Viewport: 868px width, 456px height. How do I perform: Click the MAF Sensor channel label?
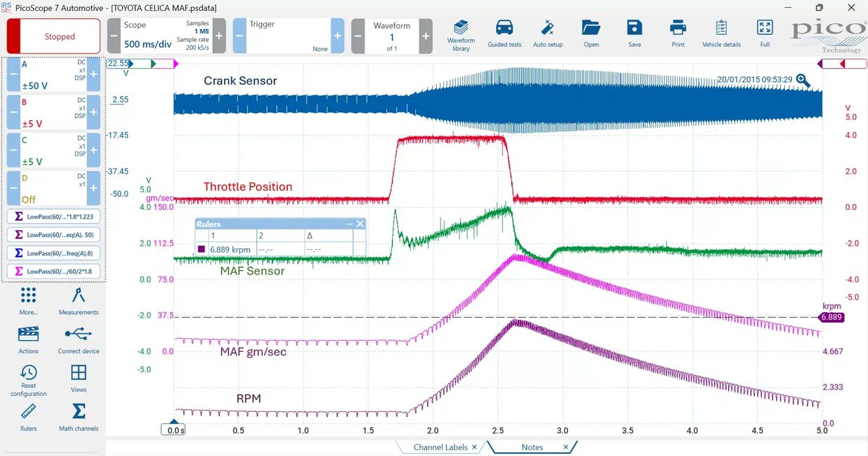pyautogui.click(x=252, y=271)
